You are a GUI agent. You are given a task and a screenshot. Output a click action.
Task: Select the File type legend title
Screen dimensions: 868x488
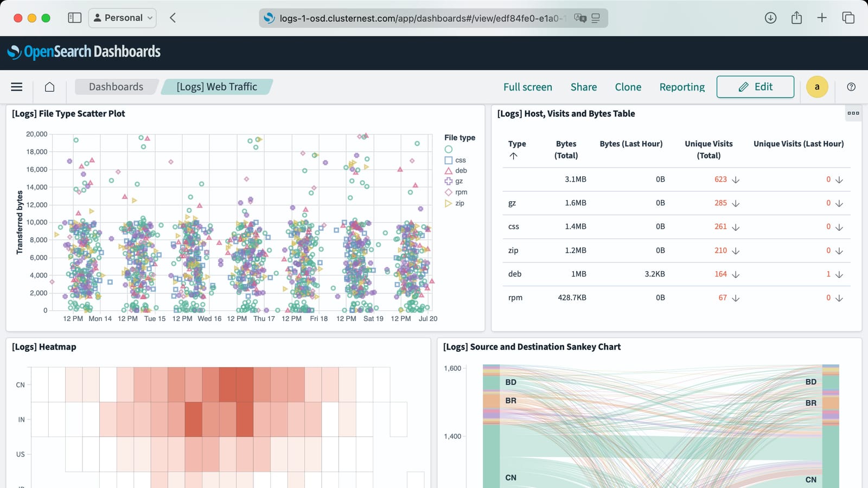click(x=459, y=138)
